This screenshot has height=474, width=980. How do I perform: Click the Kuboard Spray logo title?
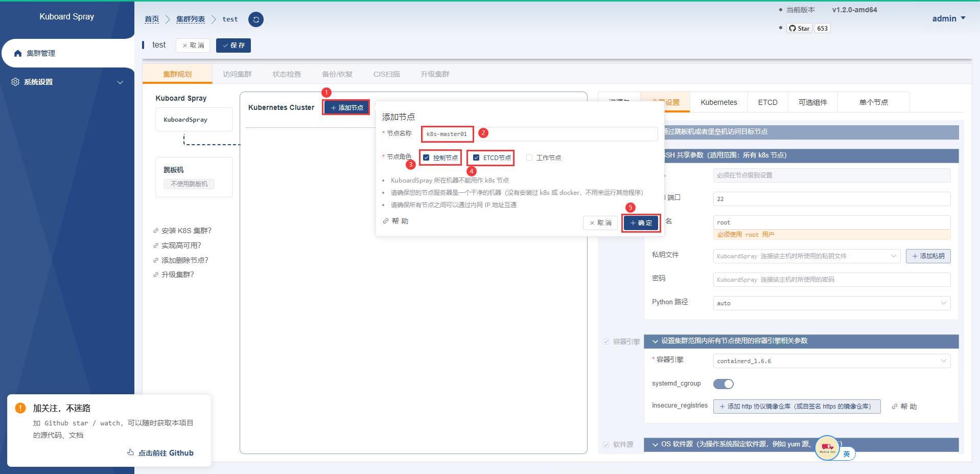67,17
